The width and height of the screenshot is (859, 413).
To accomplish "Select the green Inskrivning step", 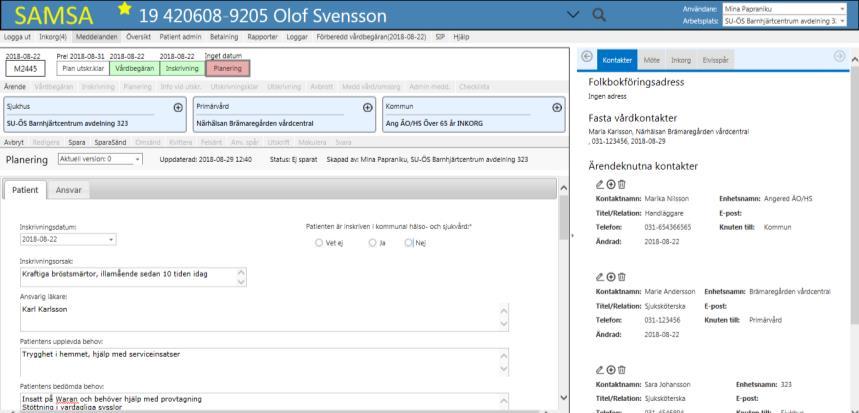I will click(x=182, y=68).
